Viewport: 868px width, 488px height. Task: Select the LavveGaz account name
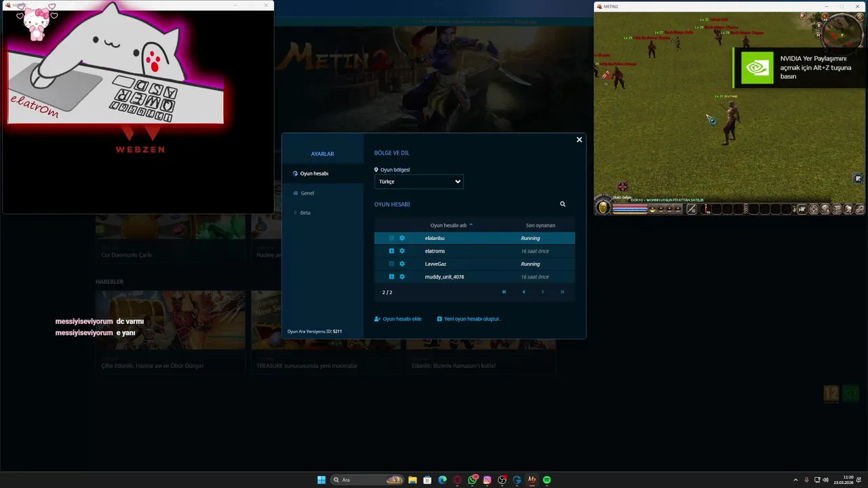tap(435, 264)
